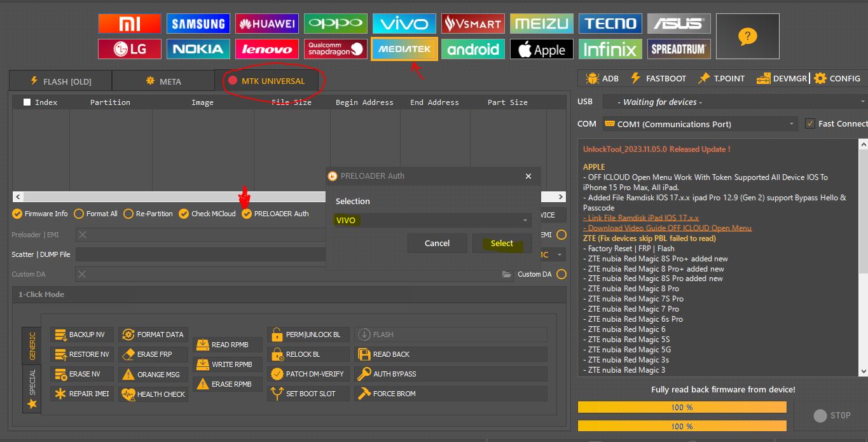Switch to the FLASH [OLD] tab

60,81
